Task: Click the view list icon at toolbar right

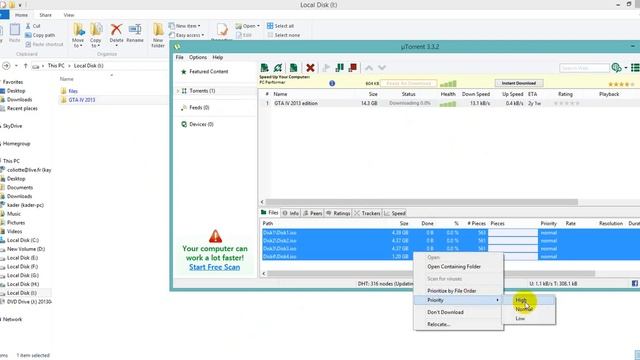Action: [x=635, y=68]
